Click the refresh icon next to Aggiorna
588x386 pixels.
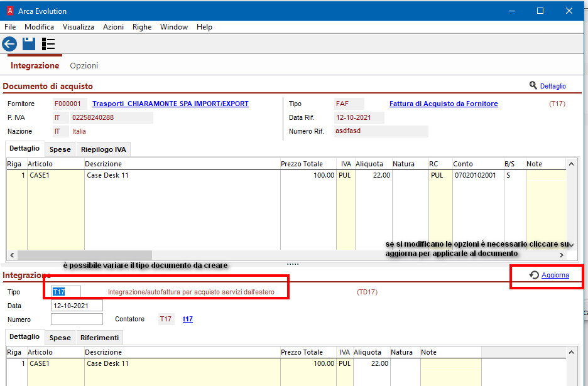coord(534,275)
